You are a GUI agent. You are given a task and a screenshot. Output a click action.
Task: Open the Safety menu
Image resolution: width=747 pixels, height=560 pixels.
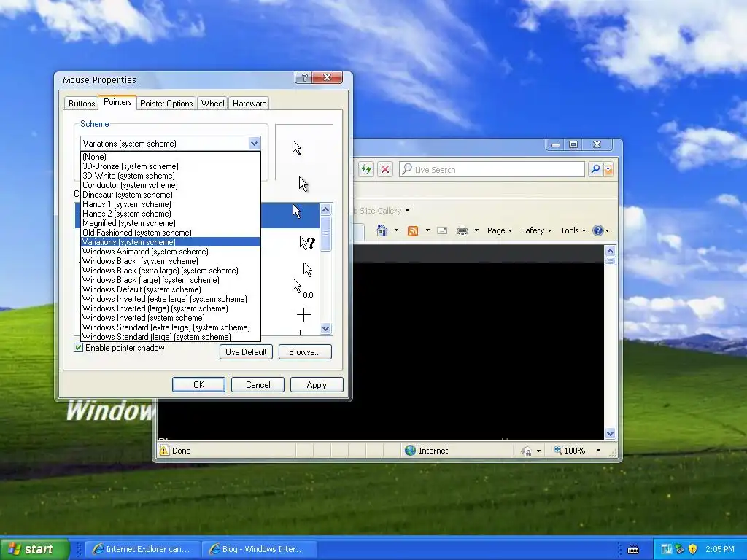tap(536, 230)
